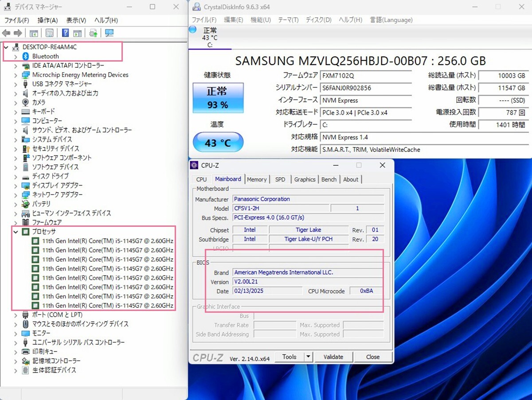This screenshot has height=400, width=532.
Task: Click the オーディオの入力および出力 speaker icon
Action: pos(26,93)
